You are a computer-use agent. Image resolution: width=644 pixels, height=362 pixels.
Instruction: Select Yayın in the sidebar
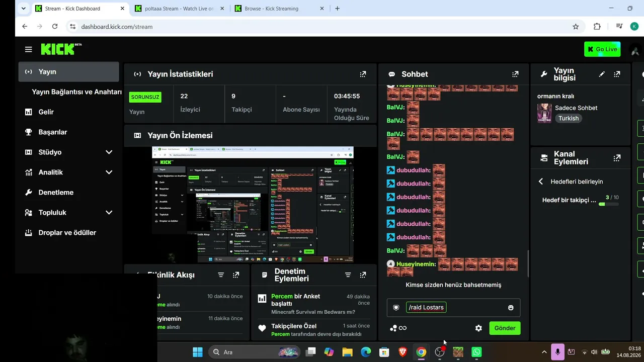(x=68, y=72)
